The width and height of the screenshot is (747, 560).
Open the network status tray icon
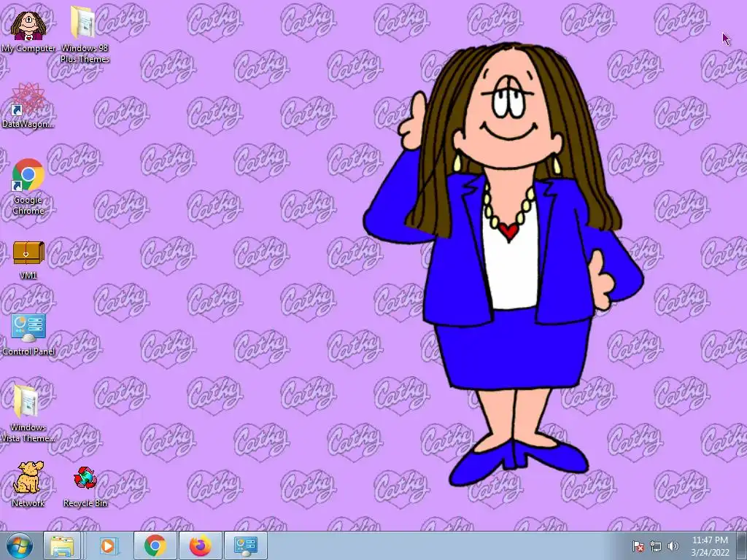[x=656, y=546]
